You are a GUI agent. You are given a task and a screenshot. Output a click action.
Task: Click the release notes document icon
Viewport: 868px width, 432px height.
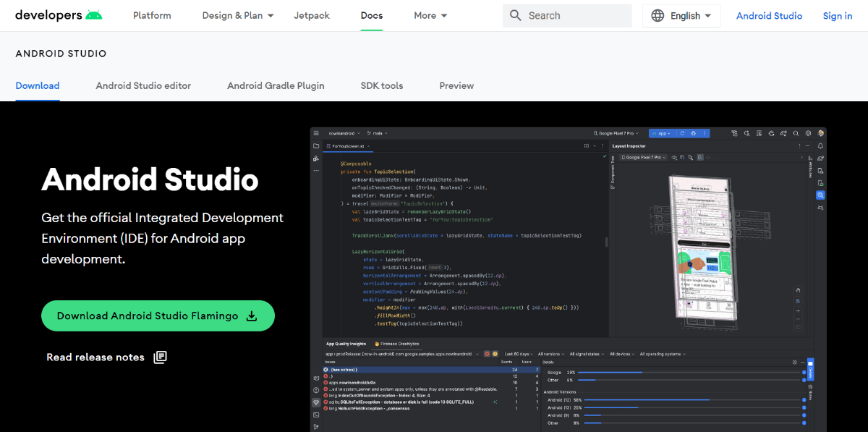pyautogui.click(x=161, y=357)
